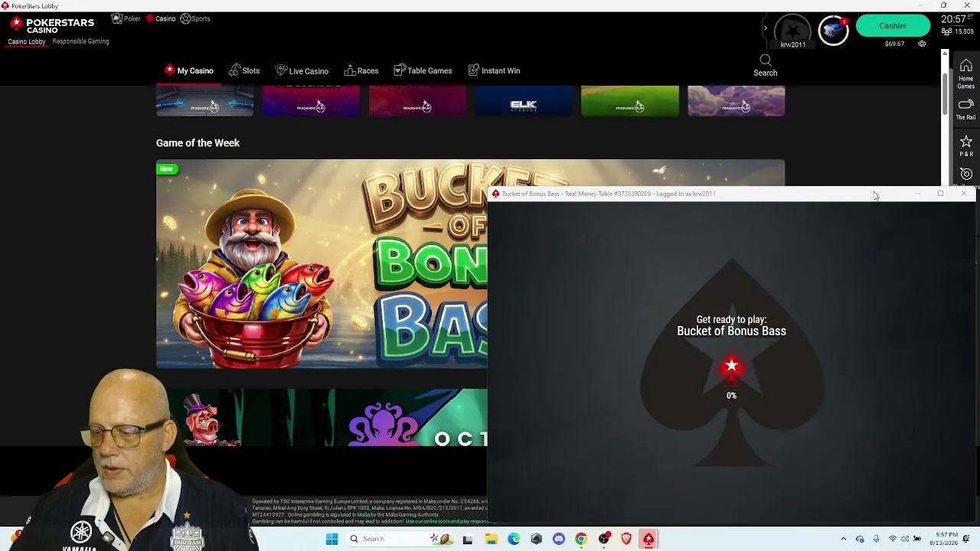Open the krw2011 profile avatar

coord(792,31)
